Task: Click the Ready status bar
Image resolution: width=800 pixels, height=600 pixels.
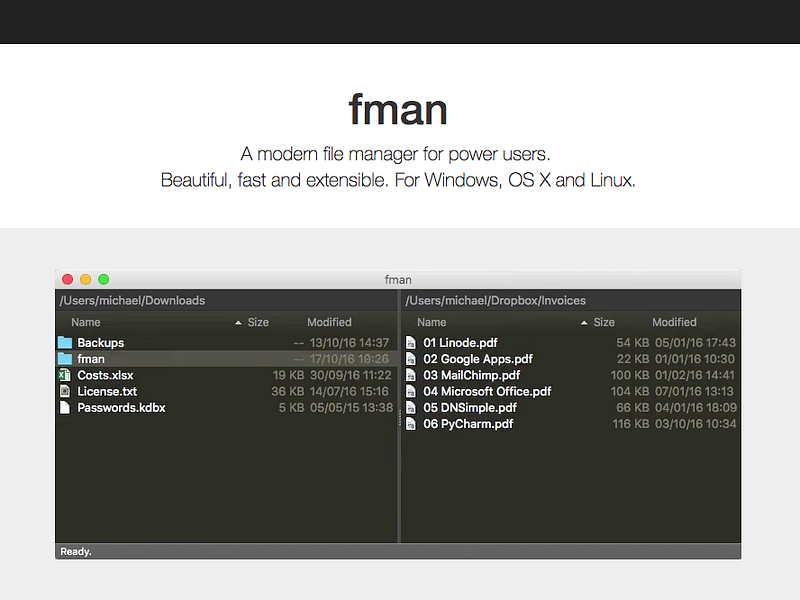Action: click(75, 551)
